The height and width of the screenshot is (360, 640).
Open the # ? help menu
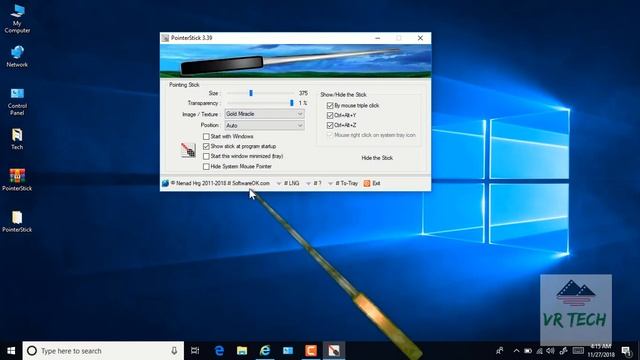pos(314,183)
